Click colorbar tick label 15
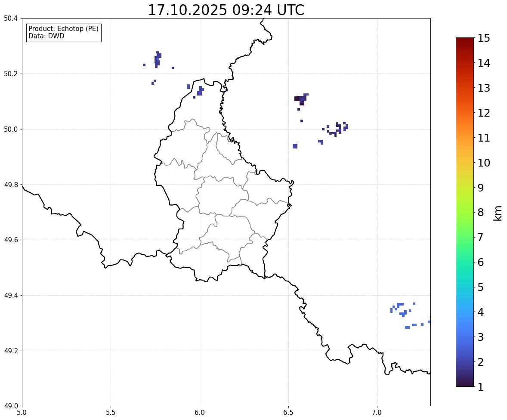The image size is (507, 420). pyautogui.click(x=484, y=38)
